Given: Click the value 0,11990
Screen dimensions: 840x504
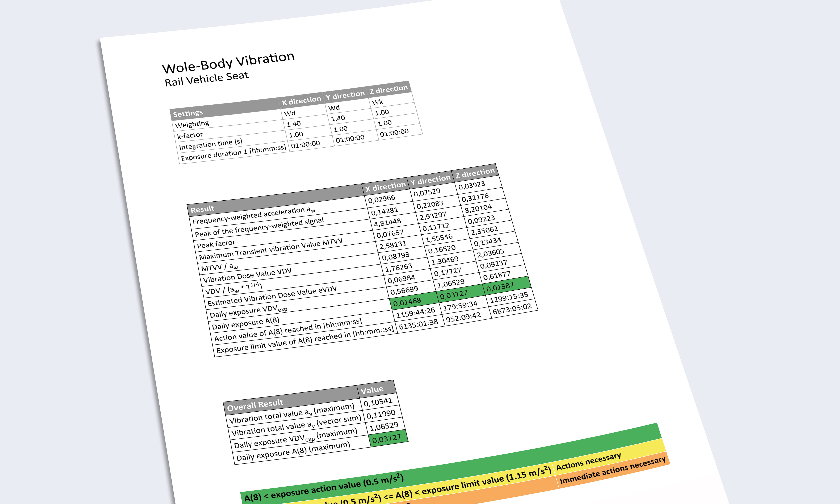Looking at the screenshot, I should (381, 415).
